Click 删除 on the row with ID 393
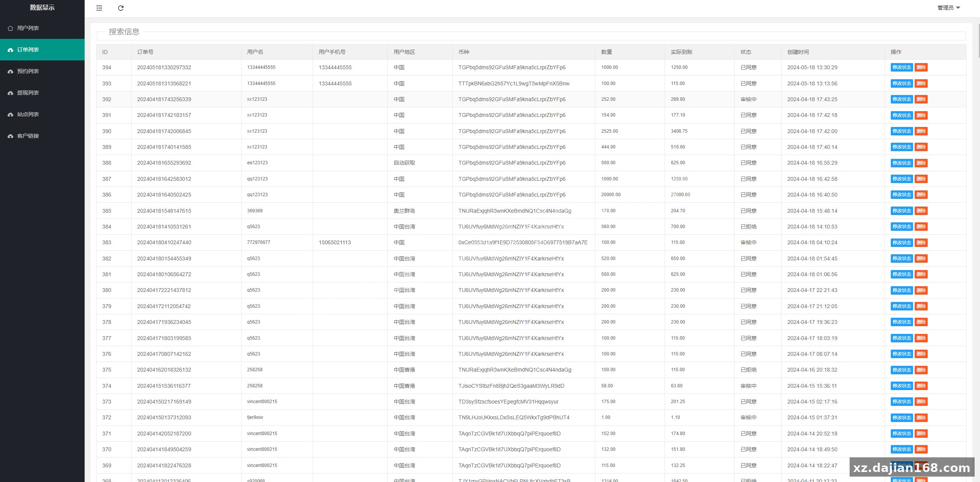 click(921, 83)
